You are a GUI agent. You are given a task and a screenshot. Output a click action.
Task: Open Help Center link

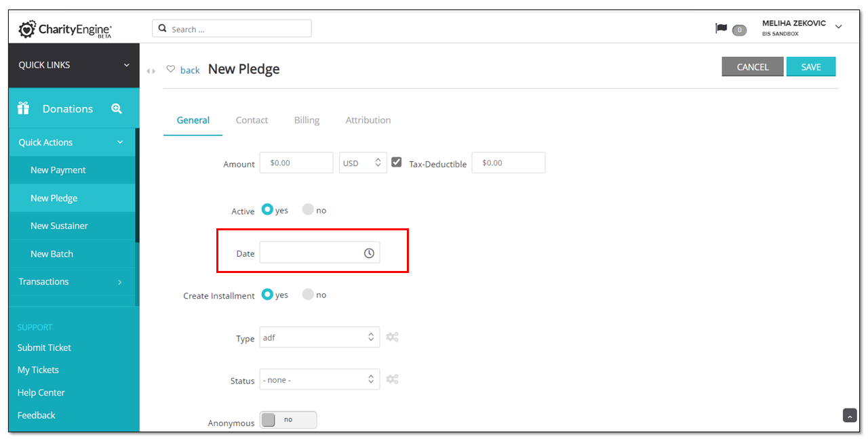[x=41, y=392]
